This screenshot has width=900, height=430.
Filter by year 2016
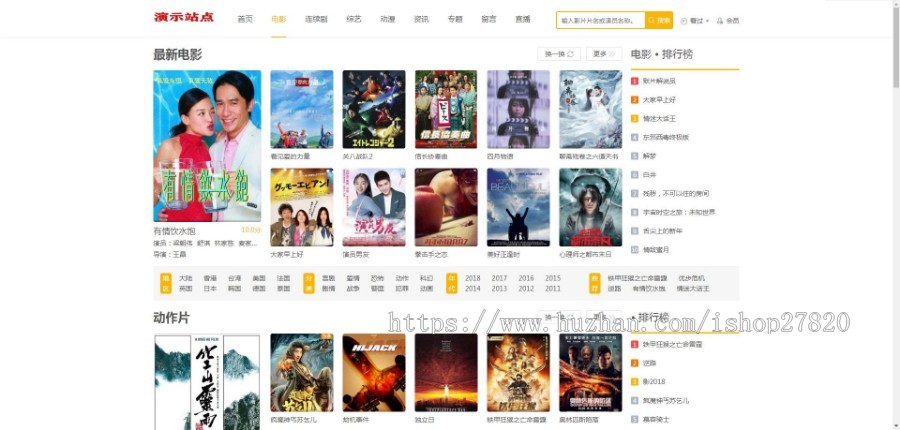(x=526, y=278)
